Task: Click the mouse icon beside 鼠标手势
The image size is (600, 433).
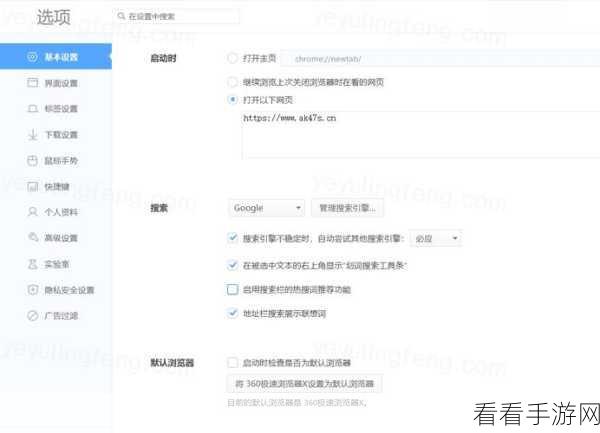Action: point(33,161)
